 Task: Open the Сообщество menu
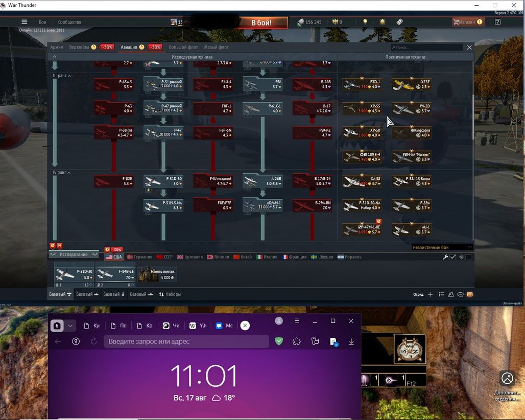(69, 22)
